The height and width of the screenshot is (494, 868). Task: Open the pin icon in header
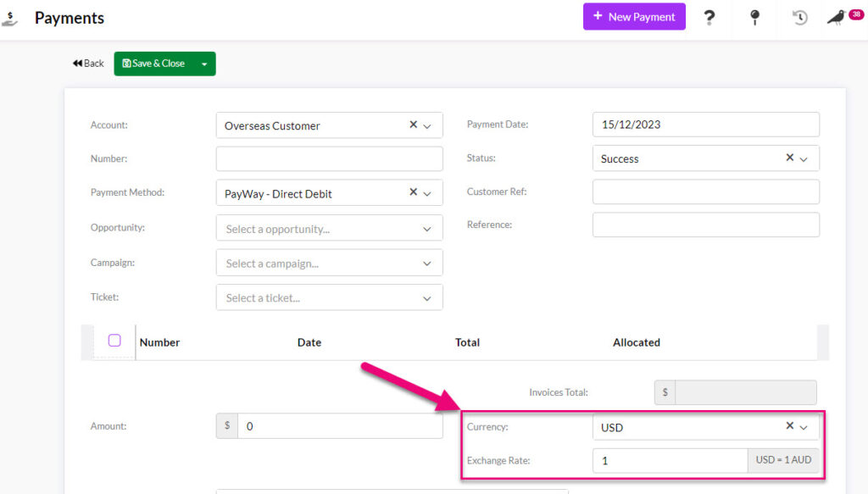pyautogui.click(x=754, y=18)
